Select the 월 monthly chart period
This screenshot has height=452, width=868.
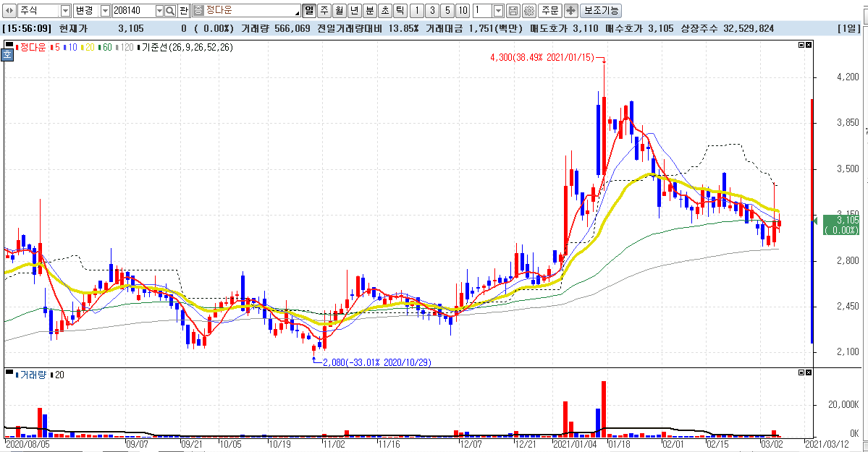(x=340, y=11)
